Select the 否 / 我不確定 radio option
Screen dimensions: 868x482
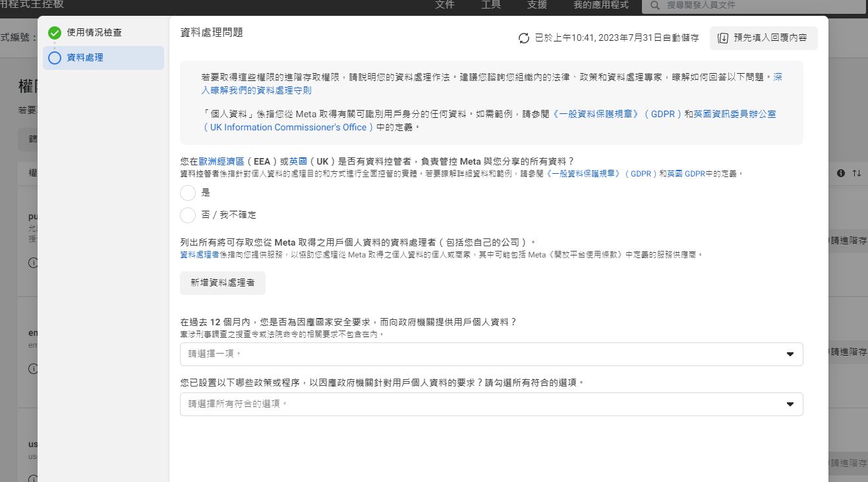pos(188,215)
